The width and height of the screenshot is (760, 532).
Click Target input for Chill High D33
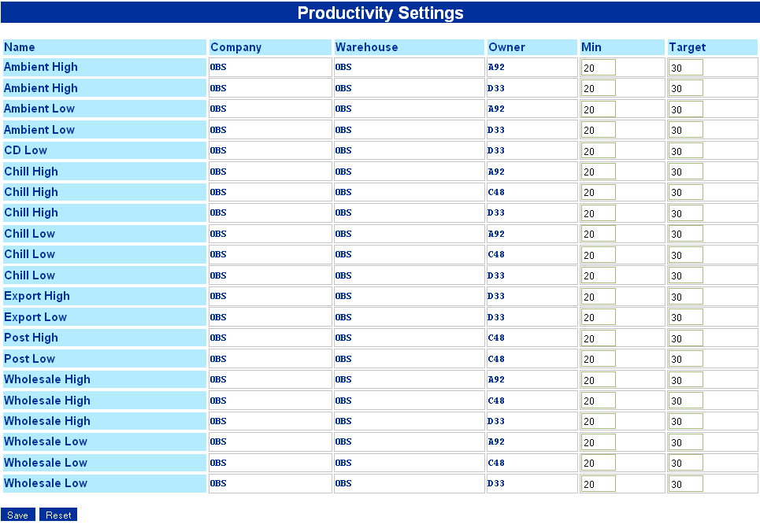click(686, 213)
